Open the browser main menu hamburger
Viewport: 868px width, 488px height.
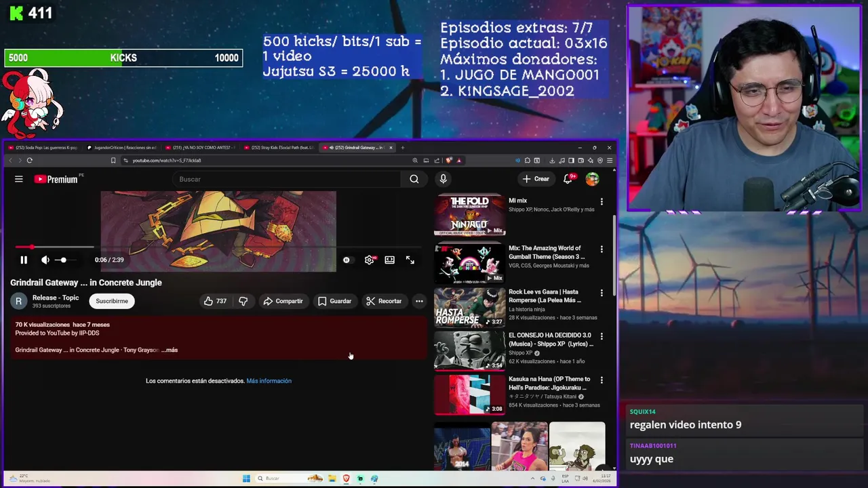pyautogui.click(x=610, y=161)
